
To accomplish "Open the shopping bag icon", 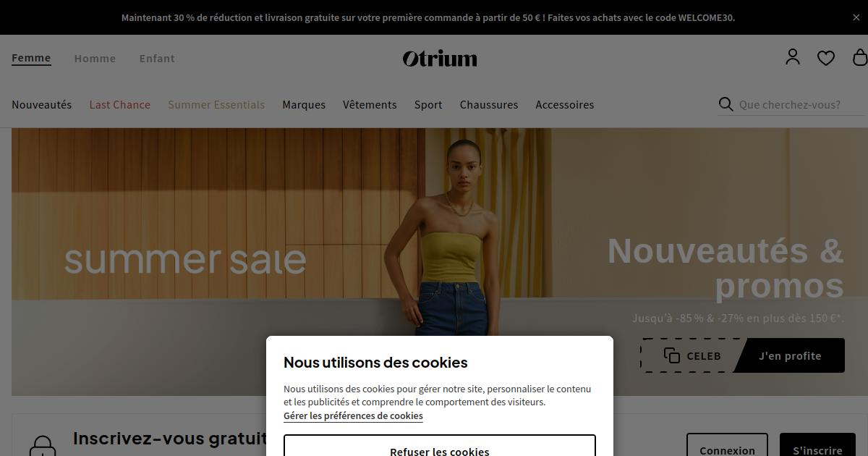I will point(860,57).
